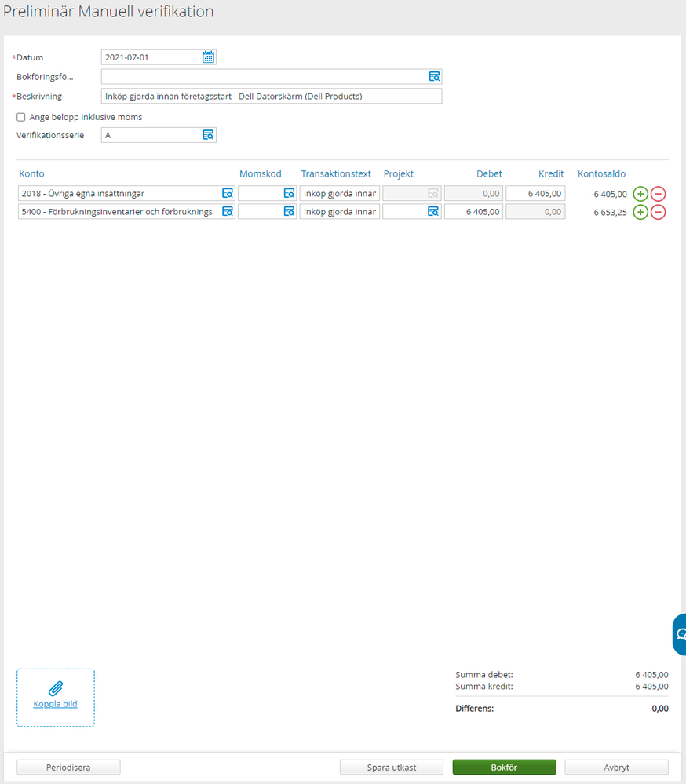
Task: Add a row after the 5400 line
Action: point(640,211)
